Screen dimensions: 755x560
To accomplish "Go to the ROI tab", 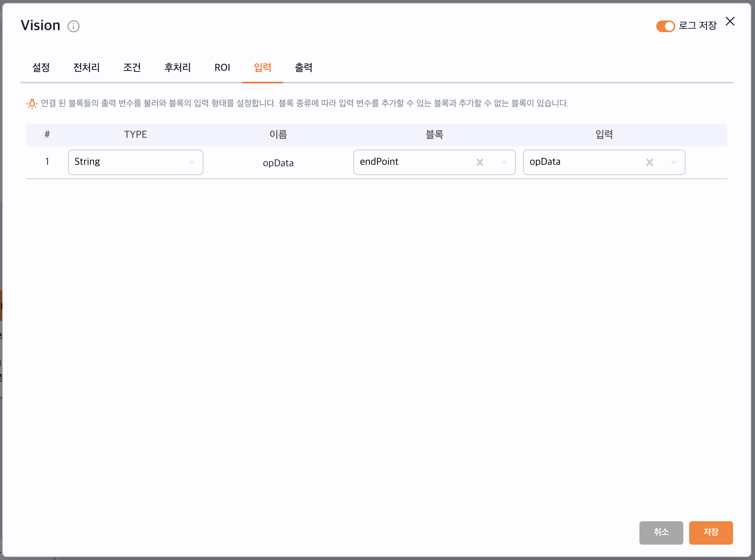I will [x=222, y=67].
